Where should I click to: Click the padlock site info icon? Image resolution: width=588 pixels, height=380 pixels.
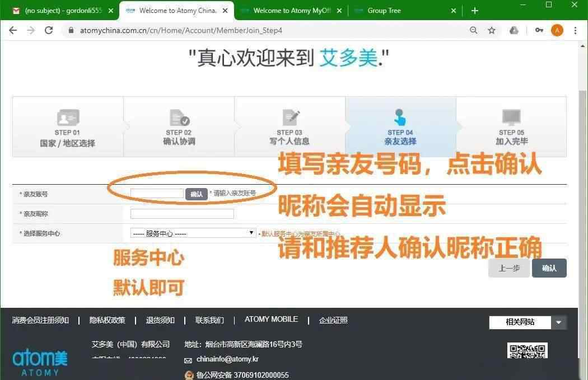tap(71, 30)
